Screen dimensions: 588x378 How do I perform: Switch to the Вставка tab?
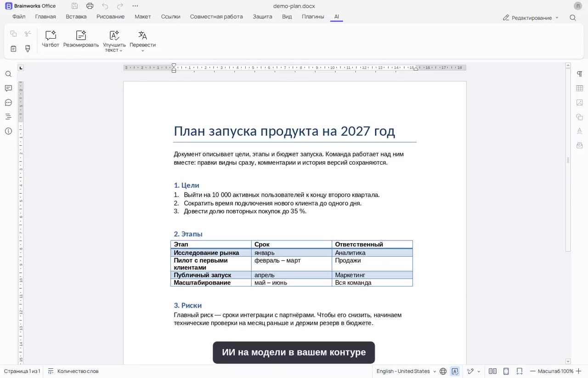click(76, 17)
